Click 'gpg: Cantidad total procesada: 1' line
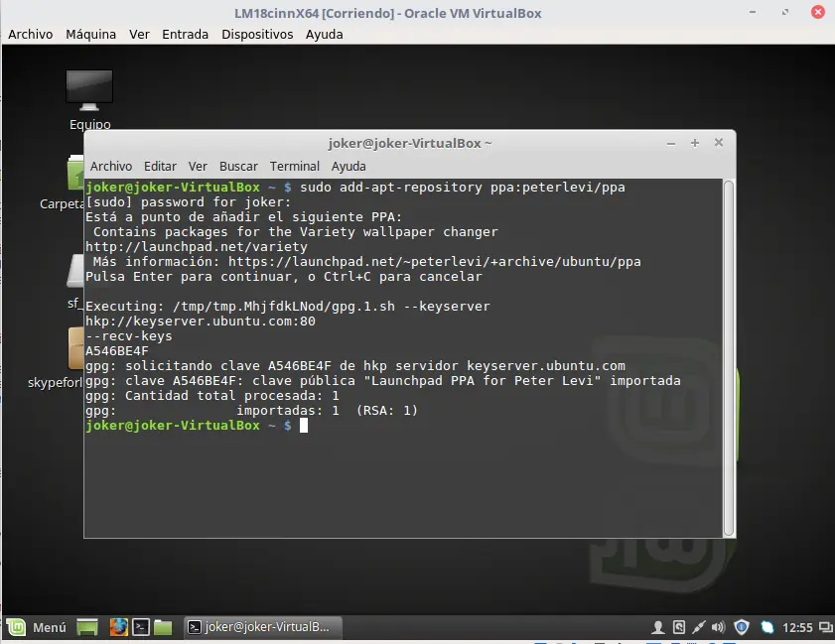The height and width of the screenshot is (644, 835). tap(212, 396)
